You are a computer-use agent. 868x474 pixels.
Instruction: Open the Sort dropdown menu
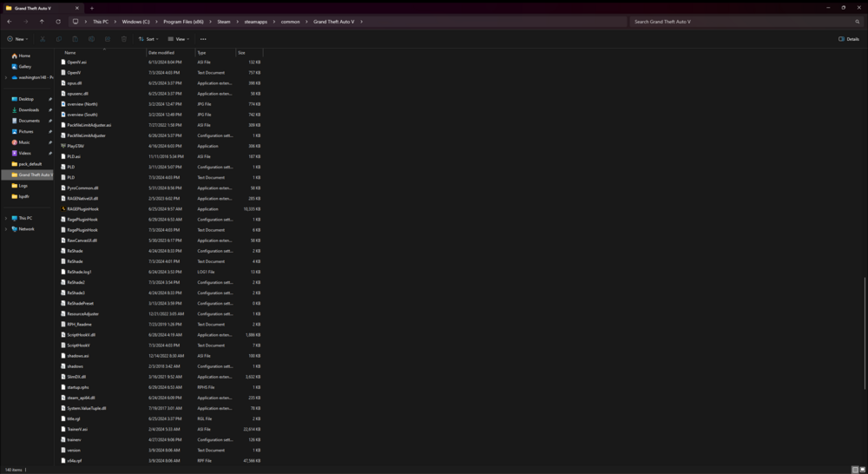148,39
